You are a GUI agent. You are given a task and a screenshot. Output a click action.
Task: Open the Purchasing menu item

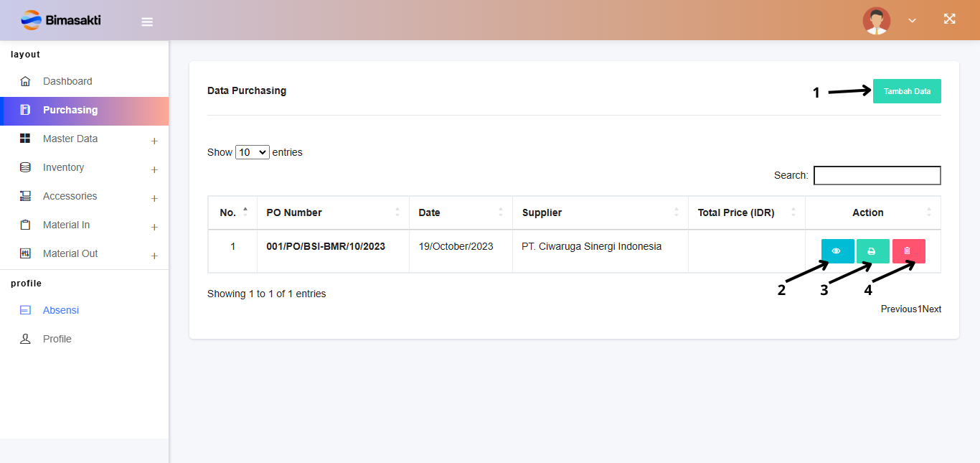(x=70, y=110)
